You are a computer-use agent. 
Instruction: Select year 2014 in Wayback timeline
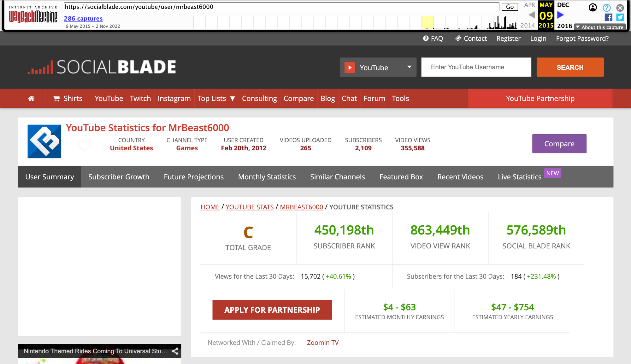[528, 26]
